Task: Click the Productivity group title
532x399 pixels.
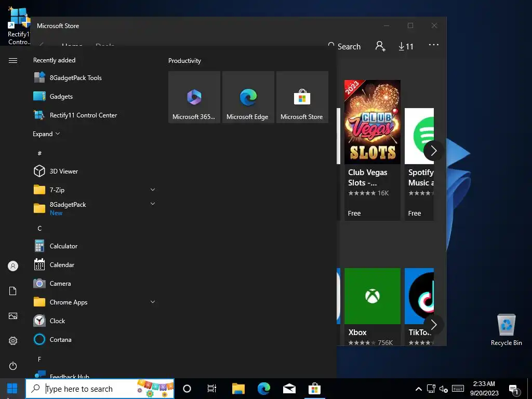Action: click(x=184, y=61)
